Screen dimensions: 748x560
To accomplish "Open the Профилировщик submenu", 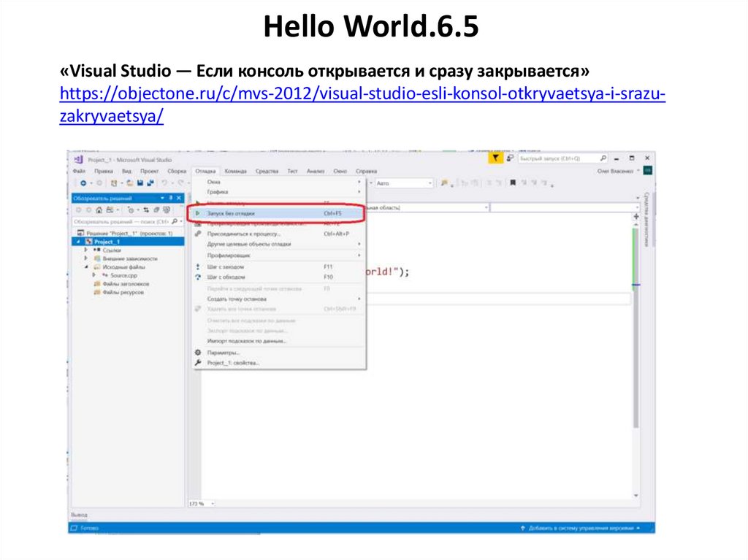I will click(x=278, y=256).
